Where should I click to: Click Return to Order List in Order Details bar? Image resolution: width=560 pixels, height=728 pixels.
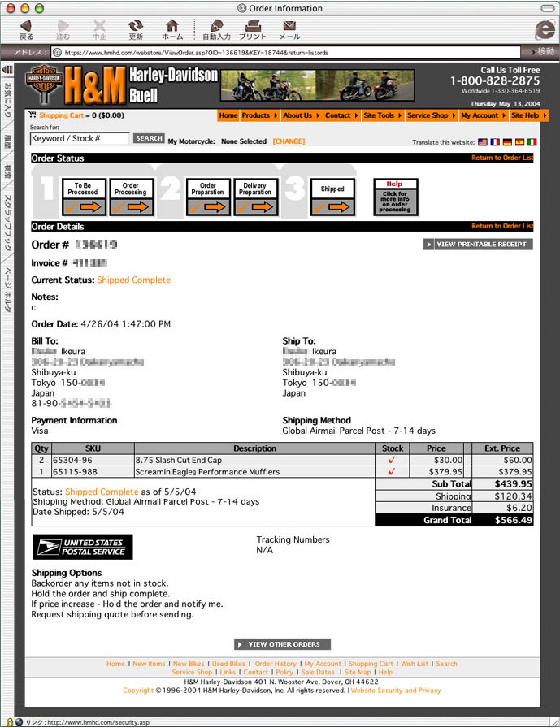point(502,226)
